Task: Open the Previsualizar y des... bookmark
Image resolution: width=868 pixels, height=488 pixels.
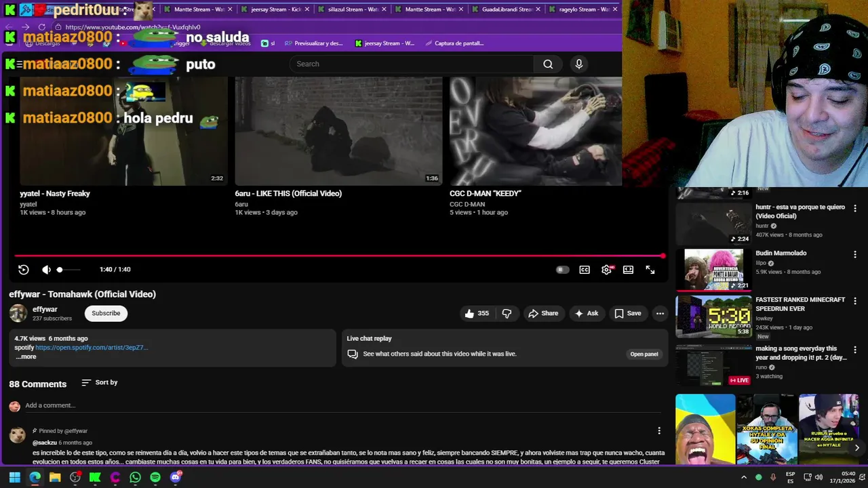Action: point(313,43)
